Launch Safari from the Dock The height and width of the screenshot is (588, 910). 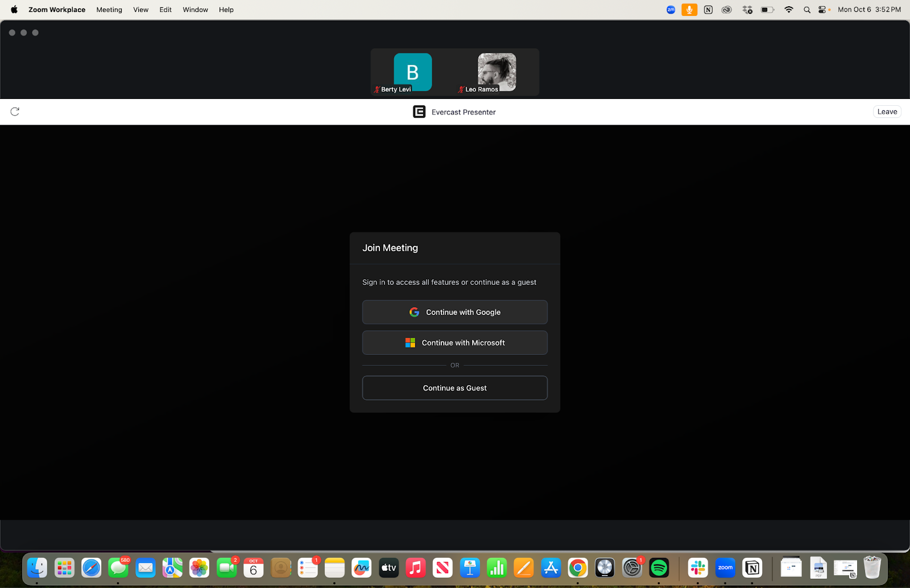tap(91, 568)
